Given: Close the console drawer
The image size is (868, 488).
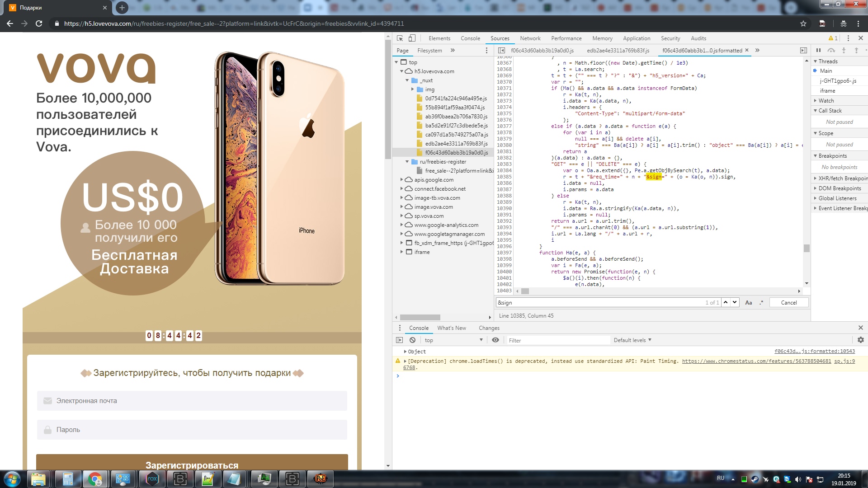Looking at the screenshot, I should [x=860, y=328].
